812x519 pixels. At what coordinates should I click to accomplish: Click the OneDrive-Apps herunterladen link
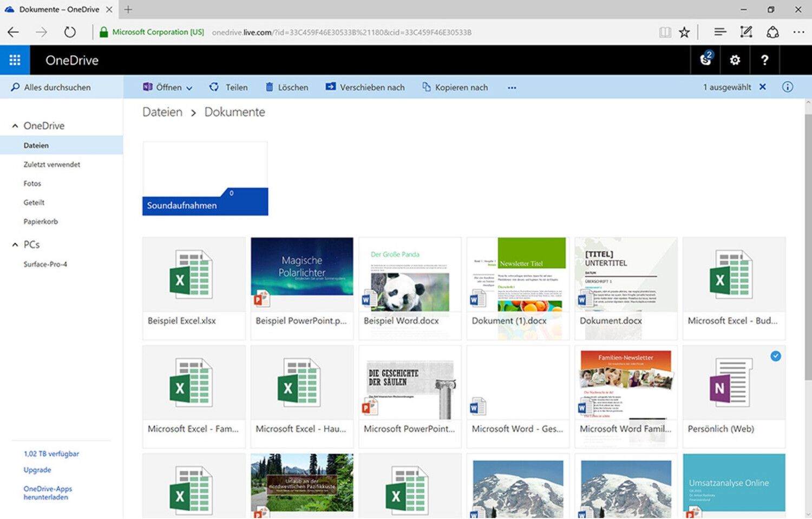(x=48, y=493)
